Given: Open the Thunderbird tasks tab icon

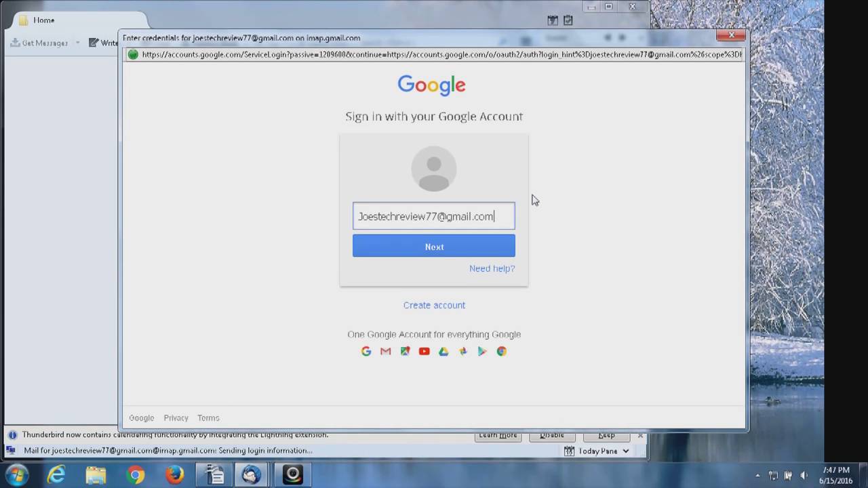Looking at the screenshot, I should (x=568, y=21).
